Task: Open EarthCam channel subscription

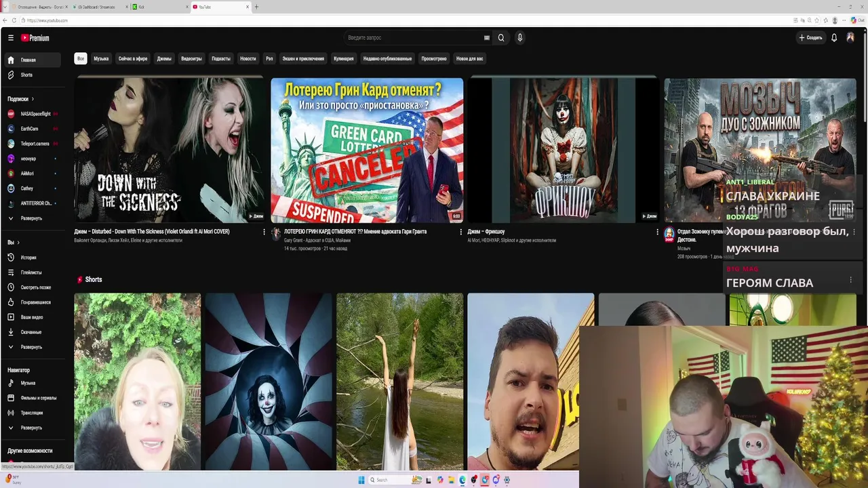Action: click(x=32, y=129)
